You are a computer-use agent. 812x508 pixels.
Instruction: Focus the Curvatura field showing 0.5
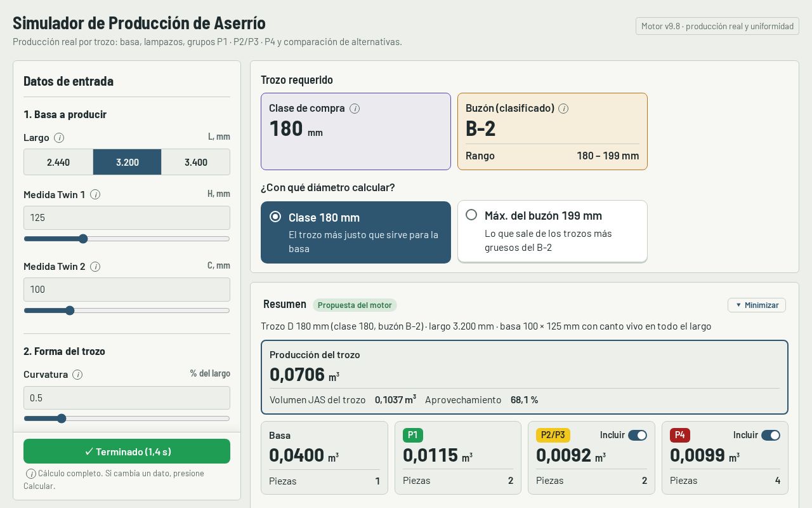point(127,398)
